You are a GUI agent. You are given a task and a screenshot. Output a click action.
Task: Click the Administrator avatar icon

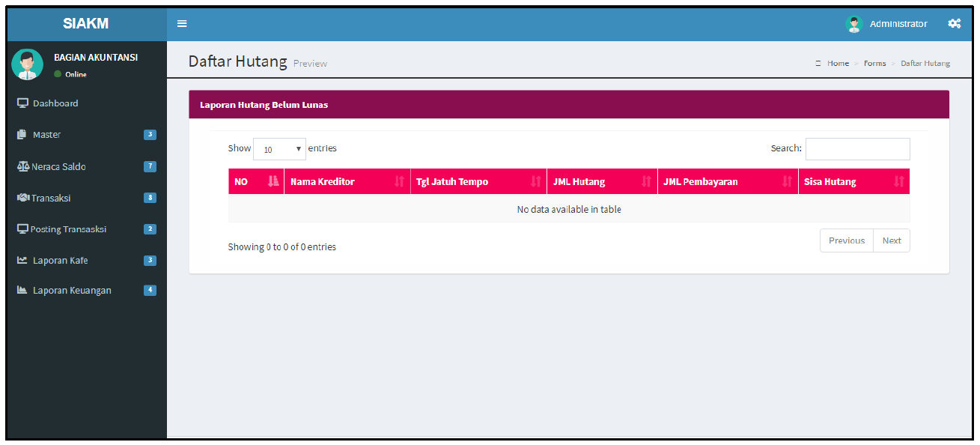pyautogui.click(x=853, y=24)
